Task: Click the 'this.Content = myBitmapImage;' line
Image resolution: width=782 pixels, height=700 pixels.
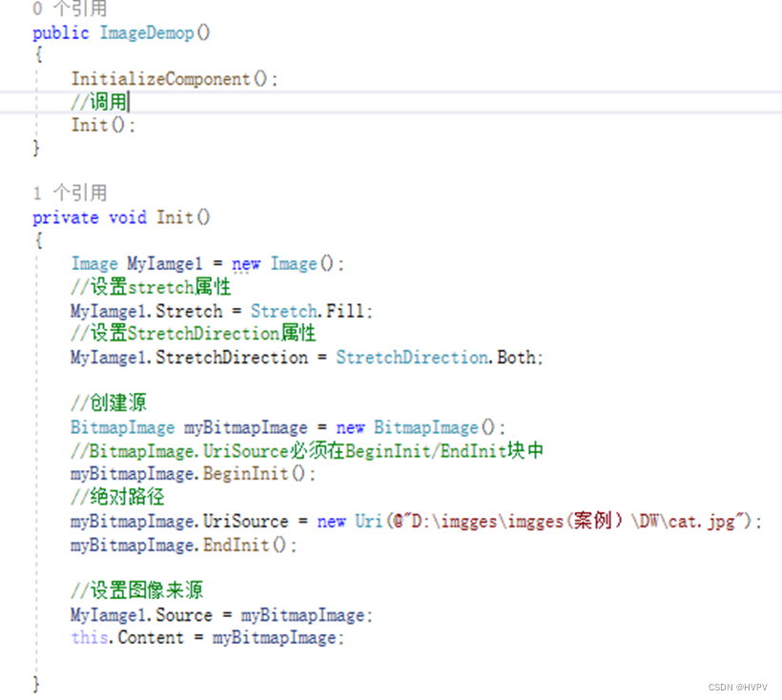Action: pos(207,638)
